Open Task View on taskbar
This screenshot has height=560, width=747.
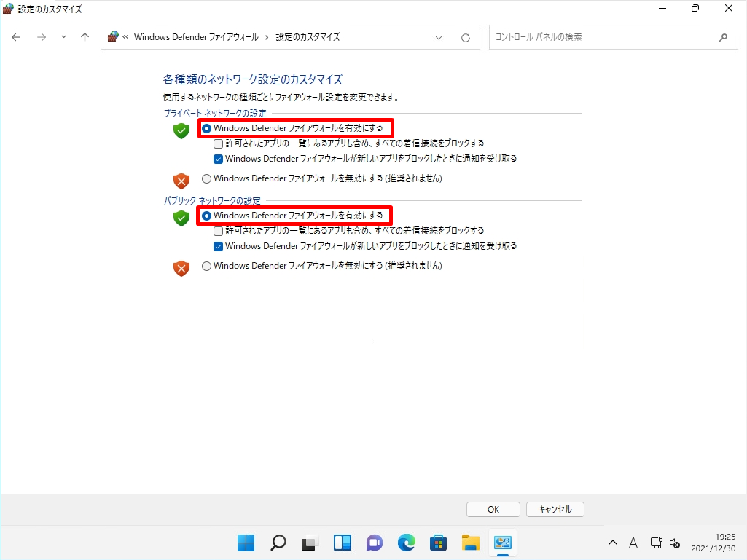(x=310, y=543)
